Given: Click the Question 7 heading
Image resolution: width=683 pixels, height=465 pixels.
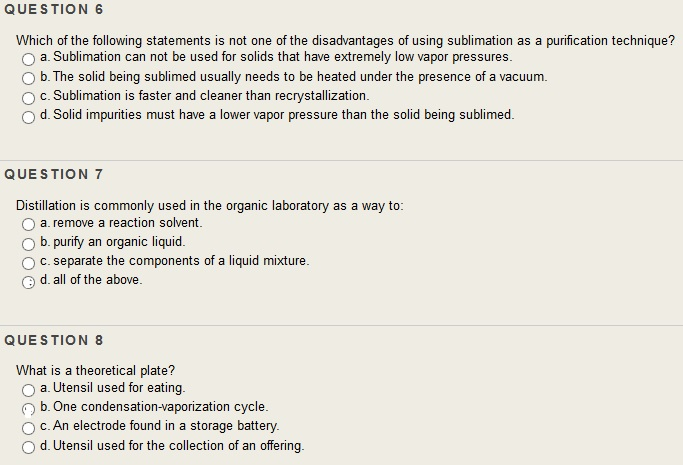Looking at the screenshot, I should [54, 174].
